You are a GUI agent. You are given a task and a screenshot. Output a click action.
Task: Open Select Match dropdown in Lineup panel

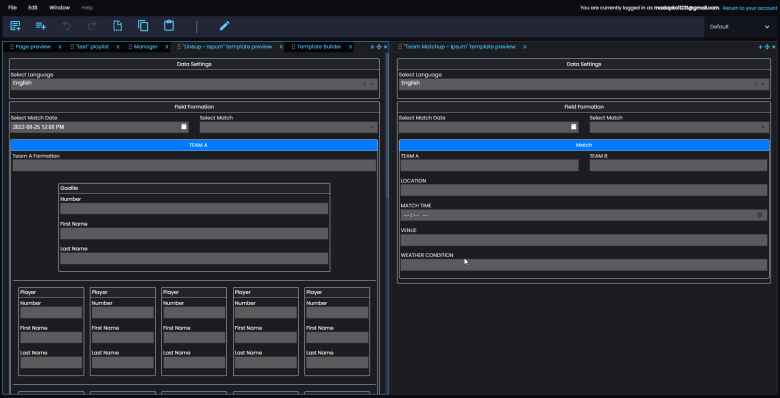point(289,127)
